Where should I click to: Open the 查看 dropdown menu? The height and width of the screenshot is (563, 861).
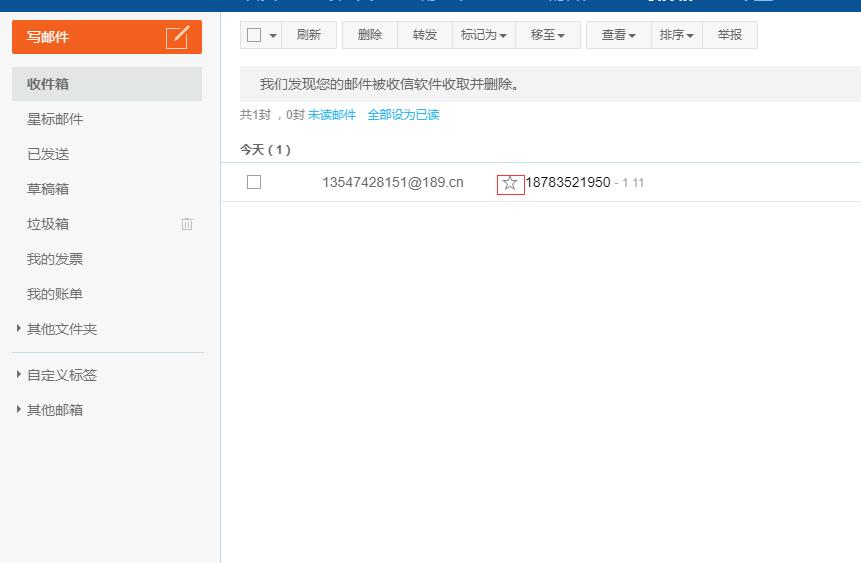[618, 35]
